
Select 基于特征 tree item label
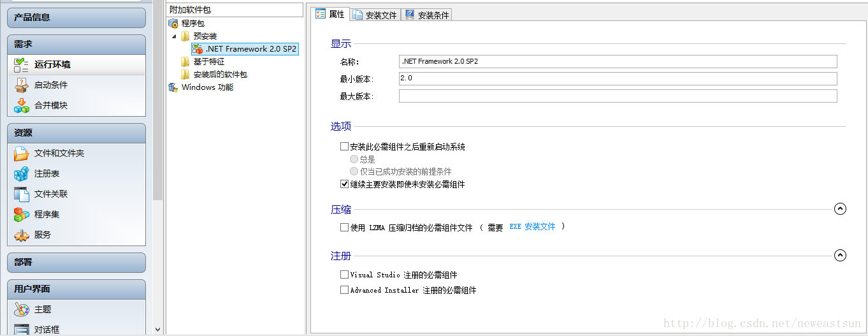(209, 62)
